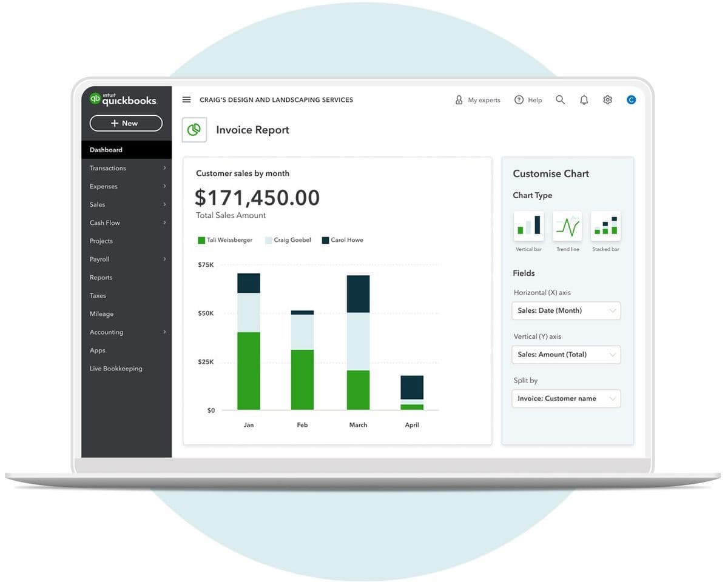This screenshot has height=582, width=728.
Task: Switch the chart to Stacked bar
Action: point(605,227)
